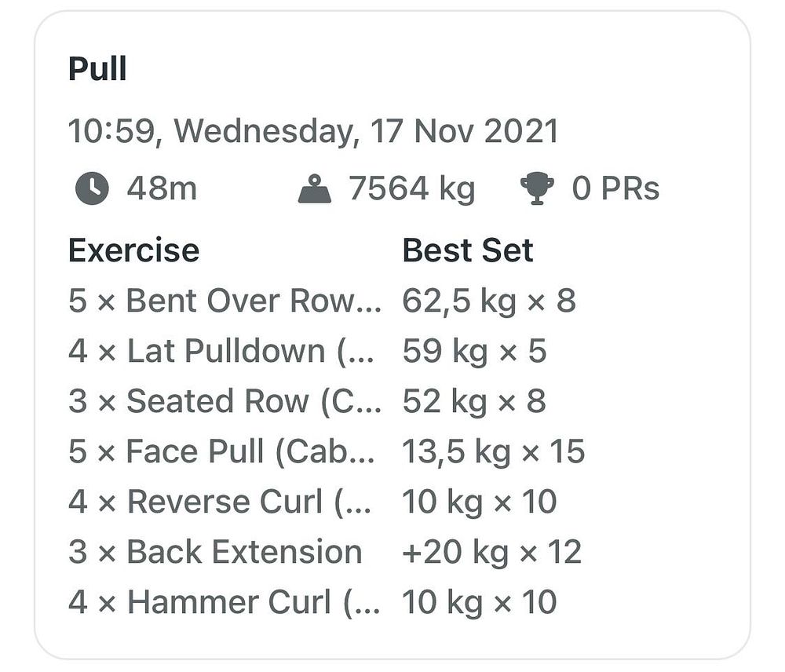
Task: Open the Lat Pulldown exercise entry
Action: click(221, 350)
